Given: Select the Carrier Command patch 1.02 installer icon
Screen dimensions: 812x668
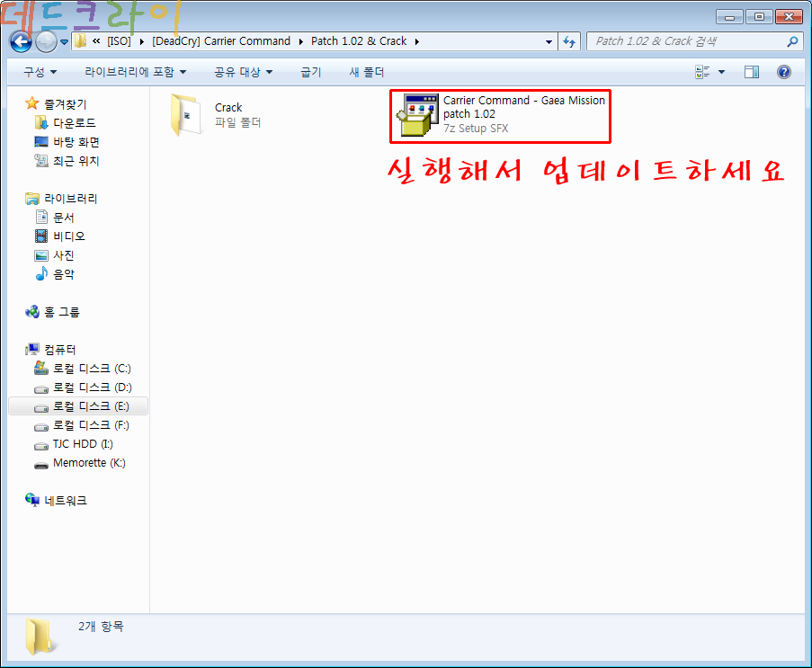Looking at the screenshot, I should tap(415, 115).
